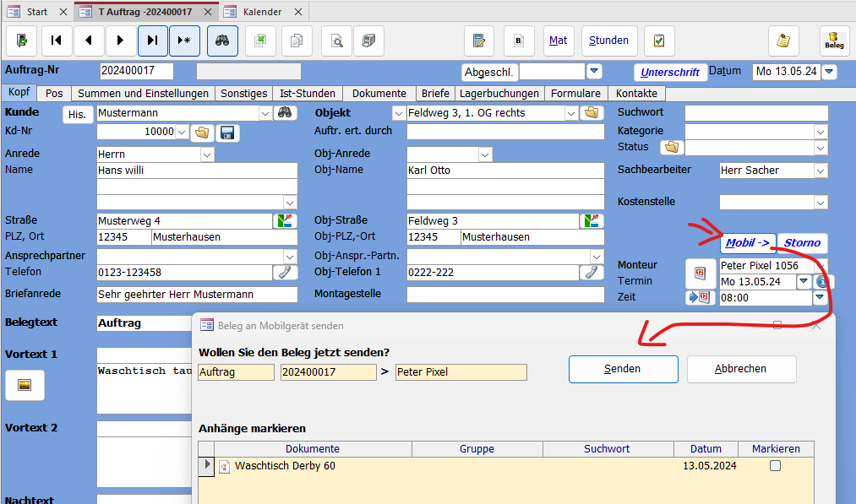Click the His. button beside Kunde
The width and height of the screenshot is (856, 504).
pos(78,115)
